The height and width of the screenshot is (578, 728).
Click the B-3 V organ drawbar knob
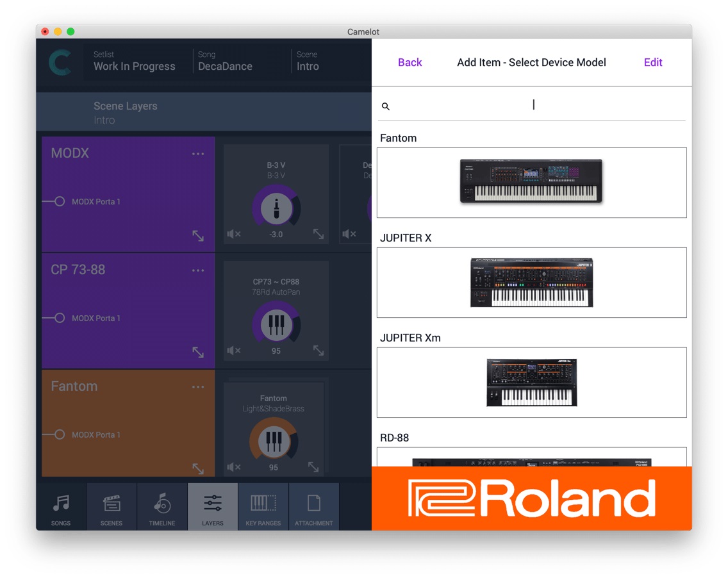pos(276,208)
